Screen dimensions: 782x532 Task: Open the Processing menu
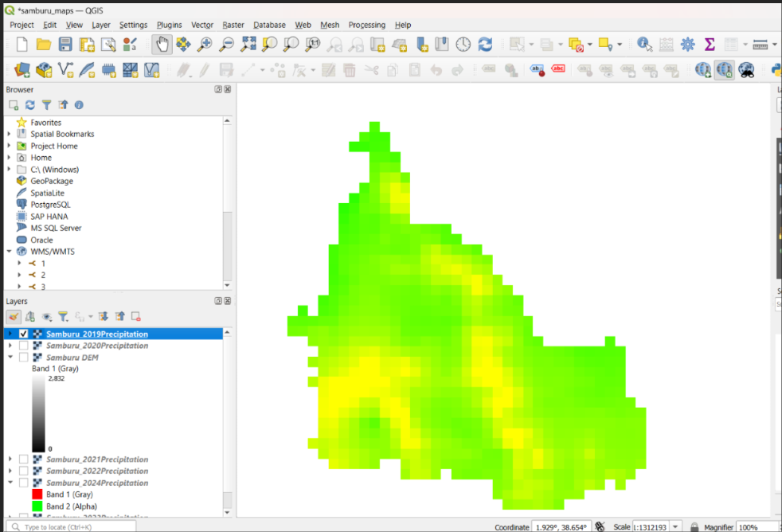[366, 25]
